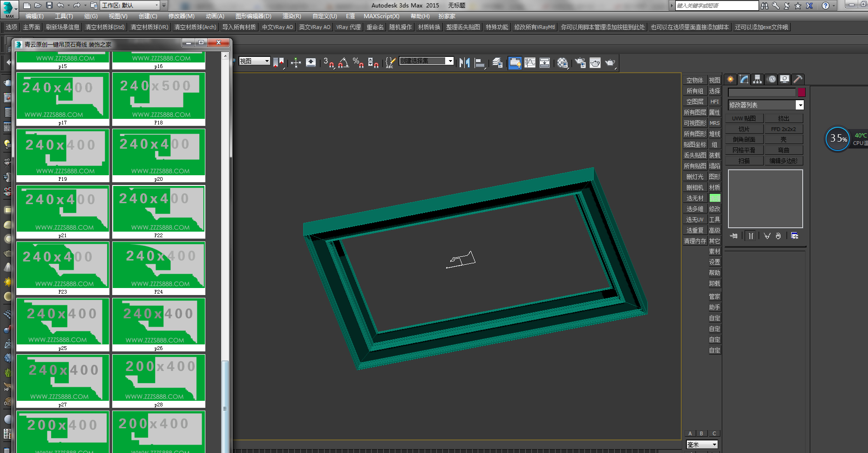
Task: Click the Render Setup teapot icon
Action: point(580,62)
